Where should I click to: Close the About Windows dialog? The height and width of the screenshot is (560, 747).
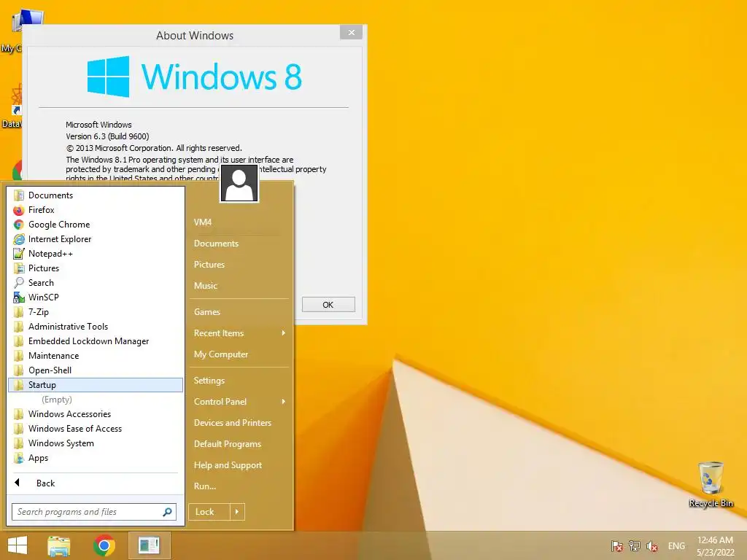coord(351,32)
